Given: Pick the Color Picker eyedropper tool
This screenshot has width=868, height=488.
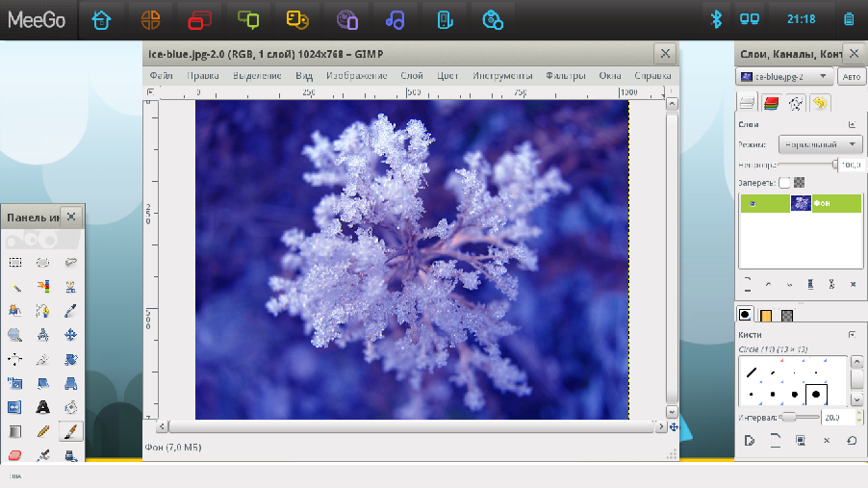Looking at the screenshot, I should [x=70, y=310].
